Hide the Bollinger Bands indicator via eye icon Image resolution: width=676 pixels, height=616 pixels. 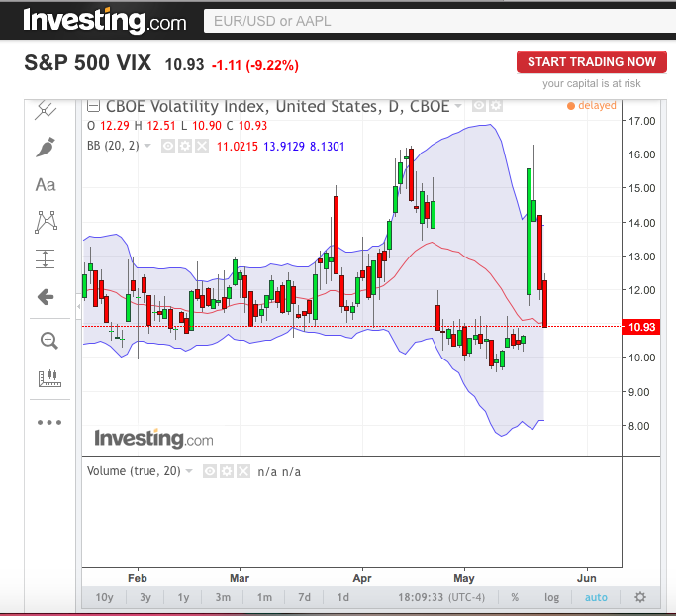point(168,146)
